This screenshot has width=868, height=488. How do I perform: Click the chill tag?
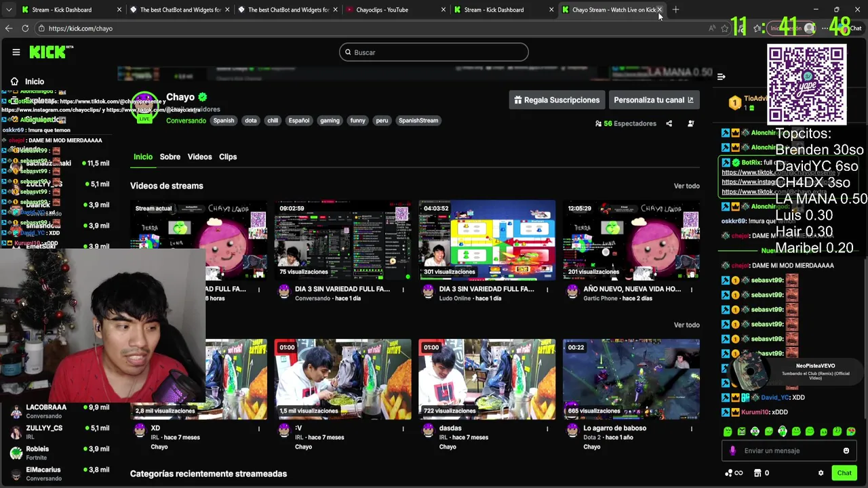click(273, 121)
